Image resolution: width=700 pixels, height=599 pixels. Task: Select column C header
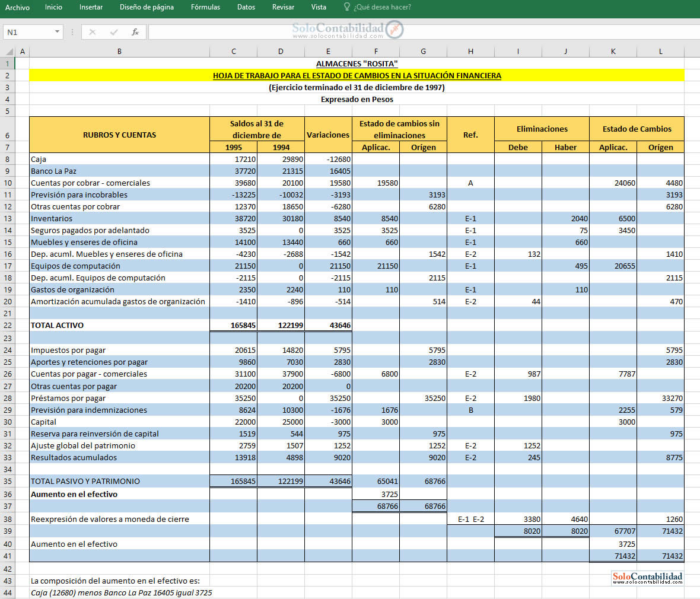point(234,52)
